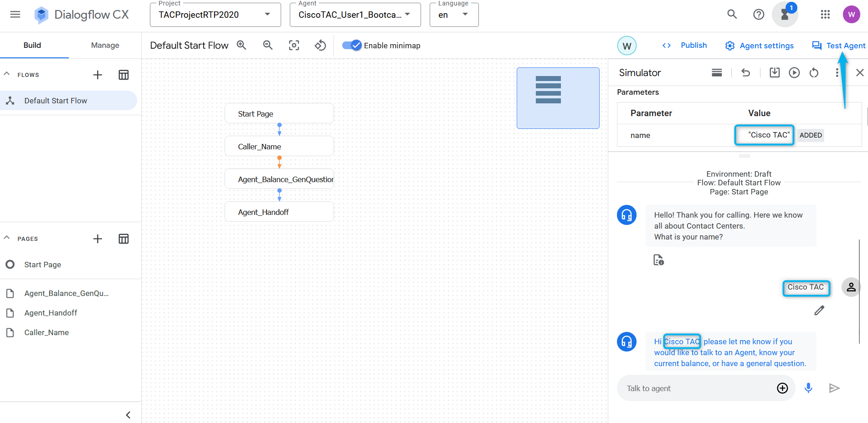Screen dimensions: 868x423
Task: Close the Simulator panel
Action: [860, 73]
